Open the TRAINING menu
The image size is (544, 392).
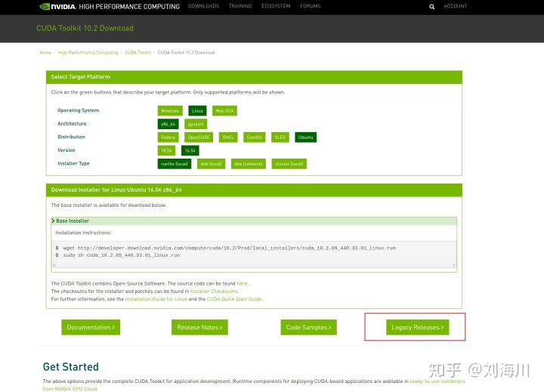(240, 6)
